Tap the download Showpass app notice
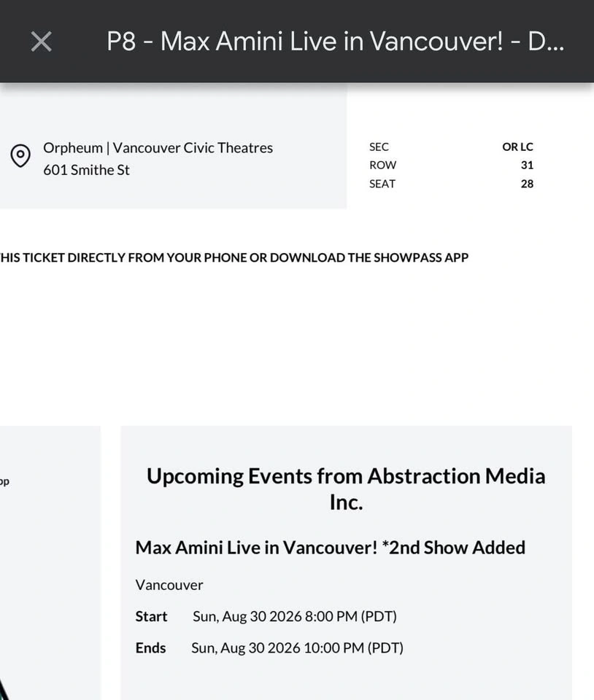 tap(234, 257)
